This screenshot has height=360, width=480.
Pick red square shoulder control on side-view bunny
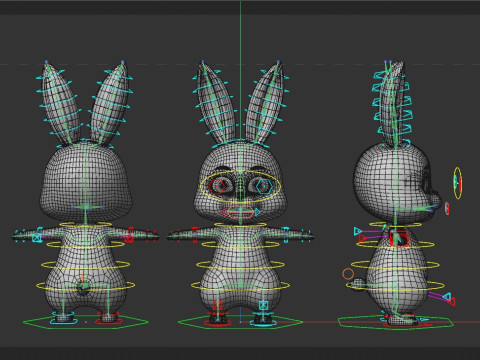(x=399, y=238)
